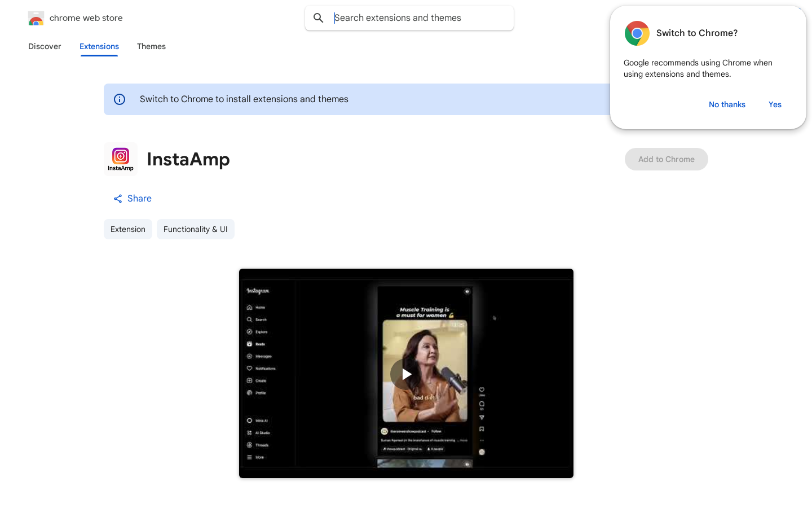812x508 pixels.
Task: Decline with No thanks in popup
Action: [x=727, y=104]
